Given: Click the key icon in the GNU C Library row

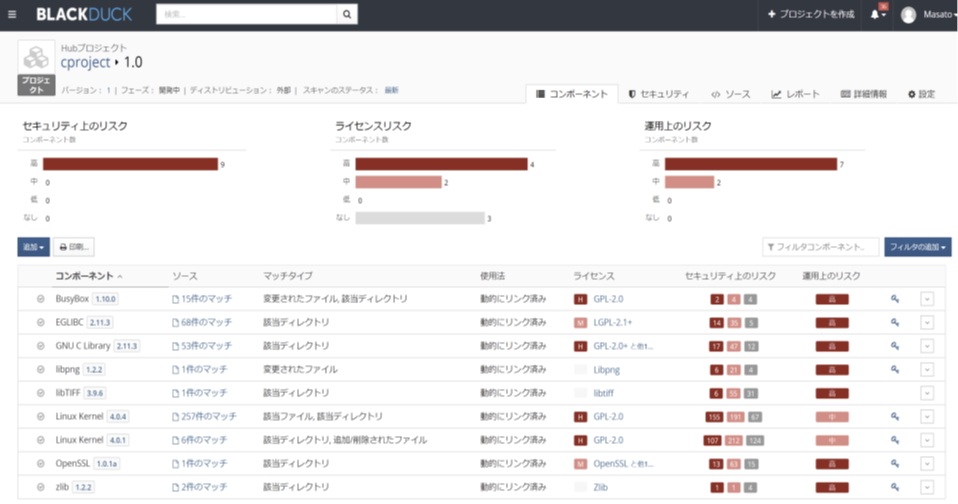Looking at the screenshot, I should point(894,346).
